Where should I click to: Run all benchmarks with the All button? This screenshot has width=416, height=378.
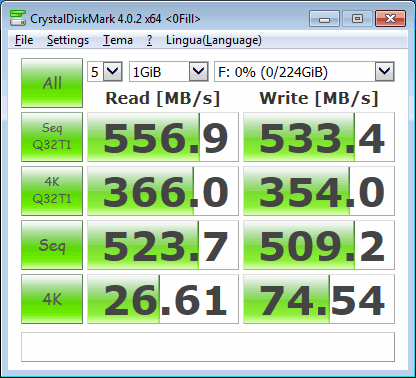click(x=52, y=83)
